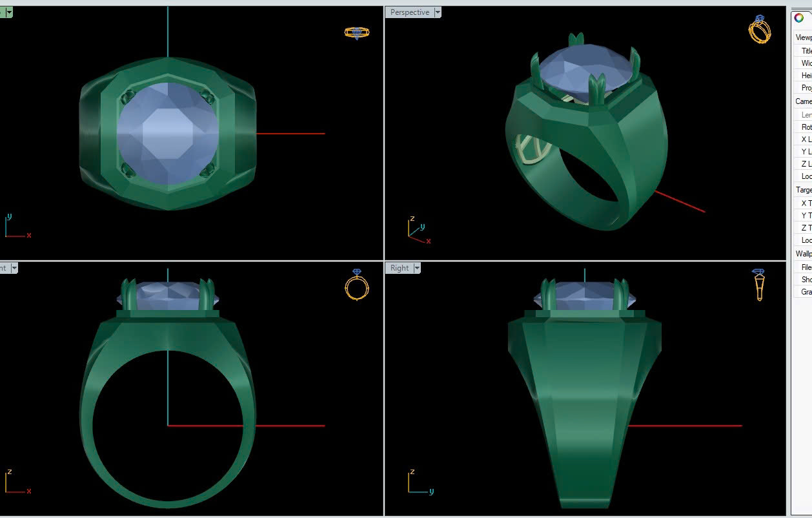Image resolution: width=812 pixels, height=518 pixels.
Task: Collapse the Wallpaper section header in properties
Action: coord(804,254)
